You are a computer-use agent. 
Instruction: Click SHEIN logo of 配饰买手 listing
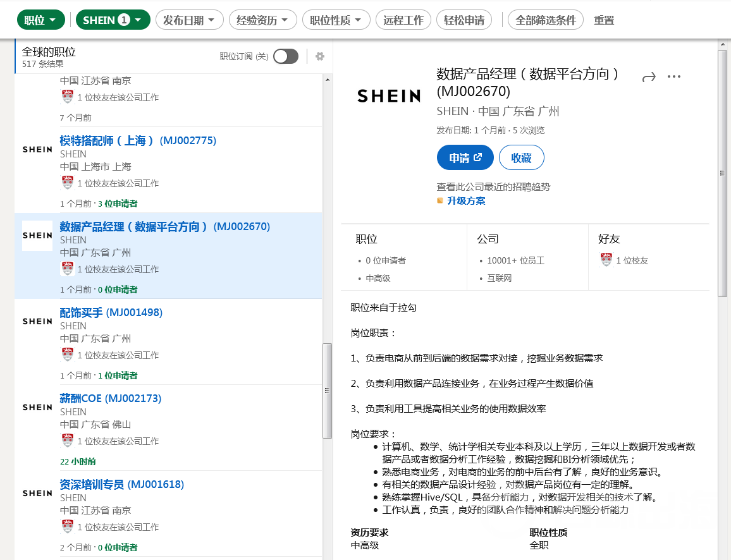[37, 321]
